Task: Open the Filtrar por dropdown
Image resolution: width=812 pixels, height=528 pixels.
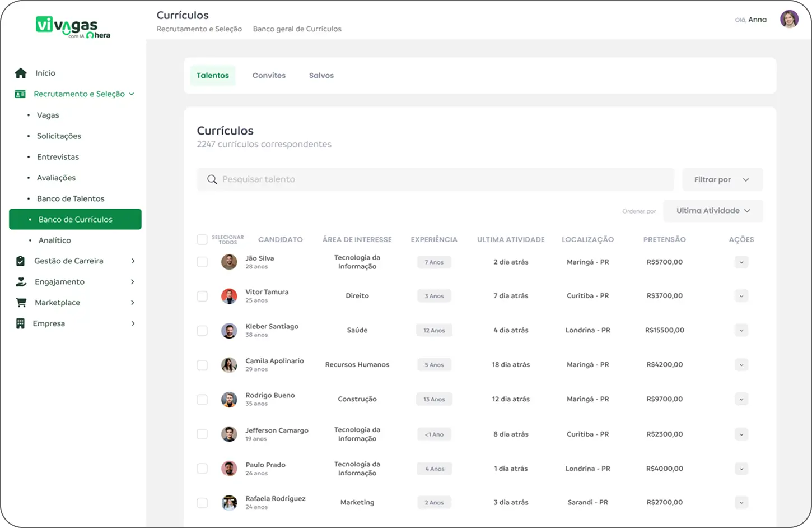Action: (x=722, y=179)
